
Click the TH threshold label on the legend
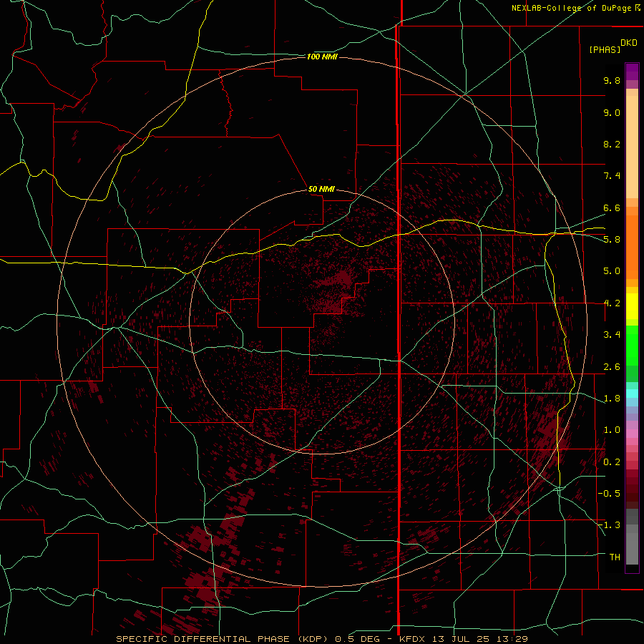coord(615,557)
